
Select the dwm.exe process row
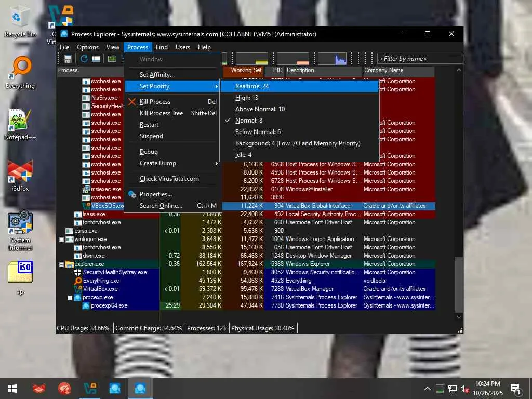point(246,256)
